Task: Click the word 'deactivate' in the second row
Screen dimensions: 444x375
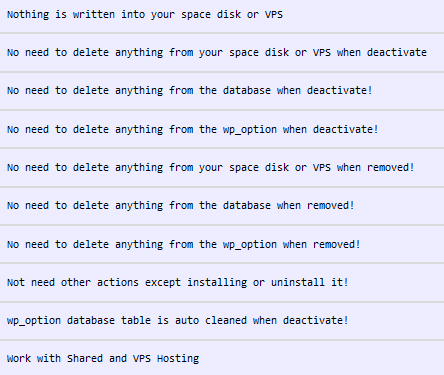Action: 397,52
